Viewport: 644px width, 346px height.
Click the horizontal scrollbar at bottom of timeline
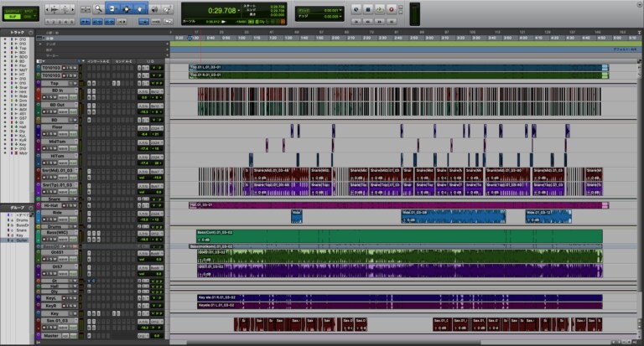coord(333,342)
